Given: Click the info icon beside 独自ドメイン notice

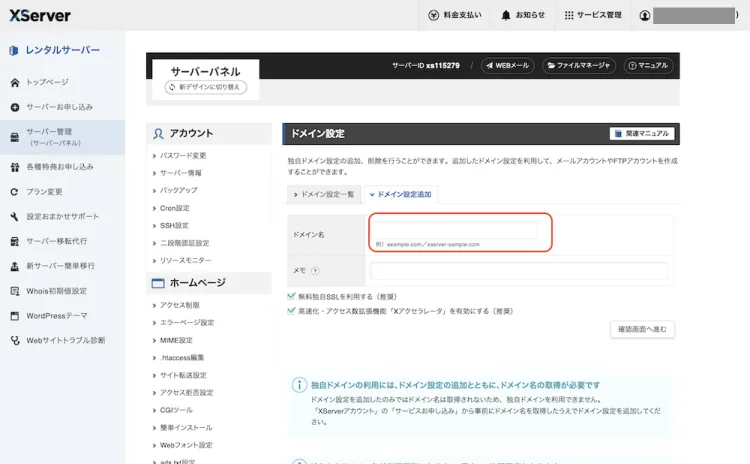Looking at the screenshot, I should tap(299, 385).
